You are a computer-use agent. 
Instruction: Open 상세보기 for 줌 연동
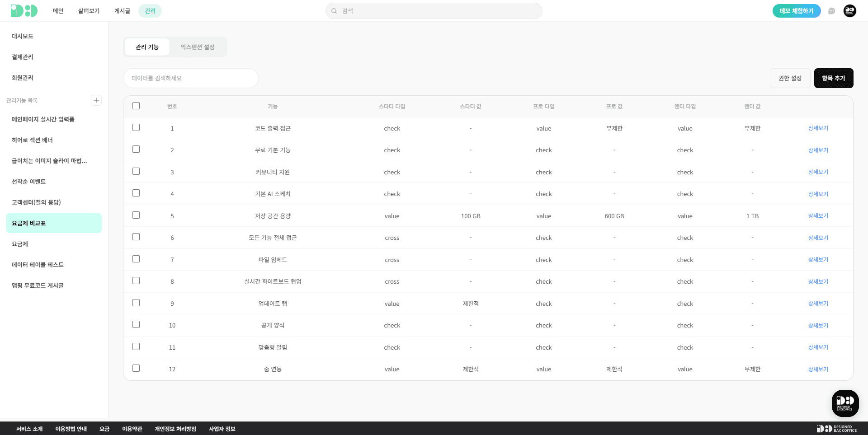point(818,369)
